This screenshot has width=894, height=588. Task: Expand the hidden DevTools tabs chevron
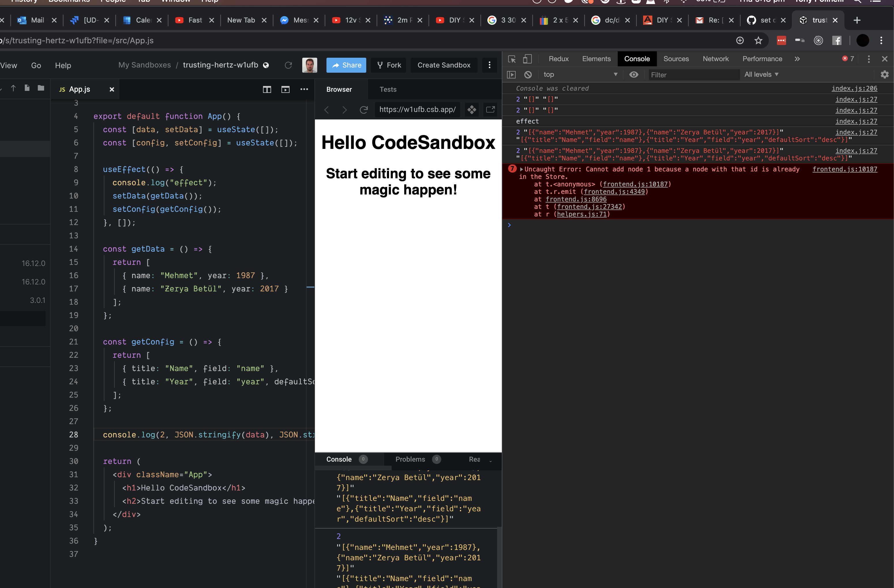tap(797, 59)
